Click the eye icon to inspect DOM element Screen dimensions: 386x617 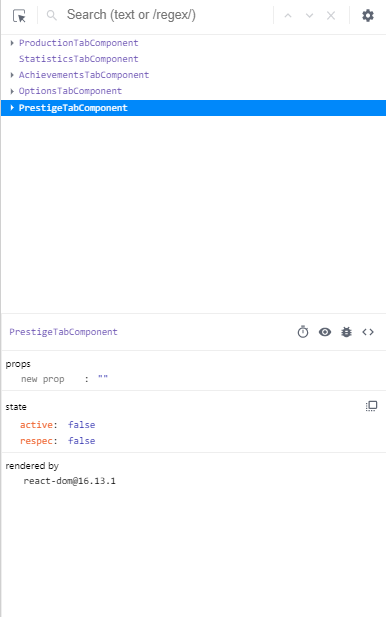click(x=325, y=332)
